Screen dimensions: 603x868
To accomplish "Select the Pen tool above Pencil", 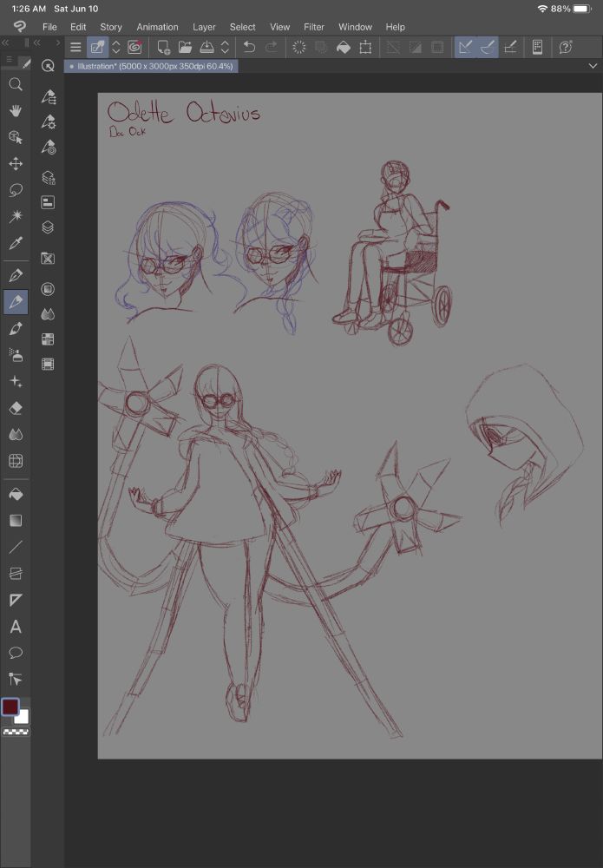I will (16, 275).
